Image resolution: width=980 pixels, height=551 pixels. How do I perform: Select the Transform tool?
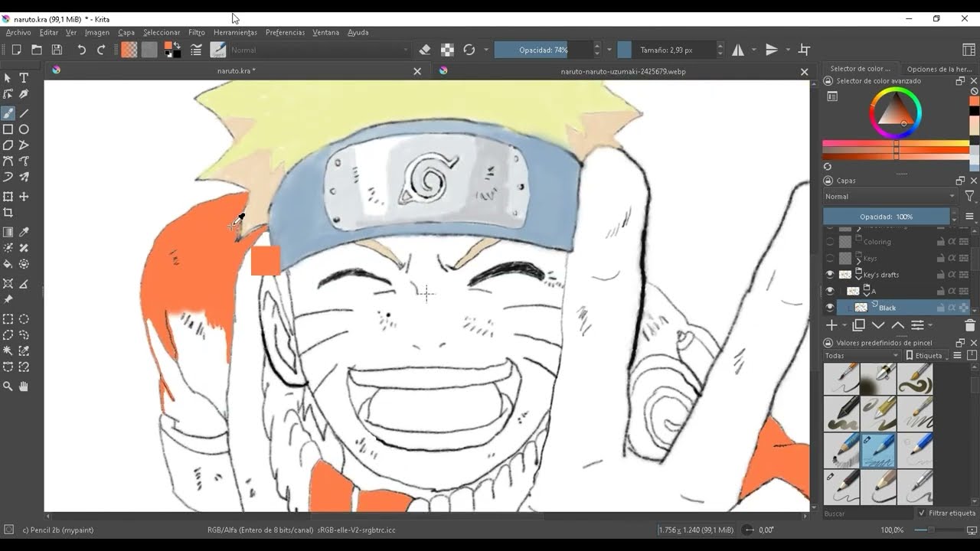coord(8,197)
